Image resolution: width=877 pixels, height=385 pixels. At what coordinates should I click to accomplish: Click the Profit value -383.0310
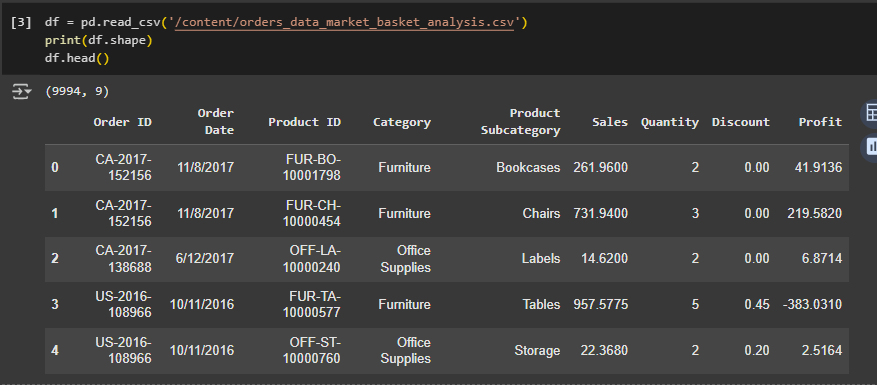click(813, 304)
